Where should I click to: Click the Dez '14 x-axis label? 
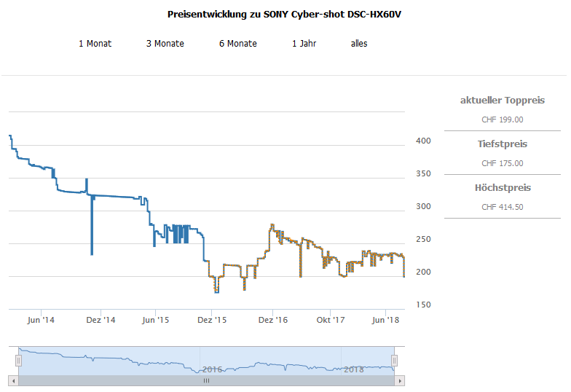101,320
